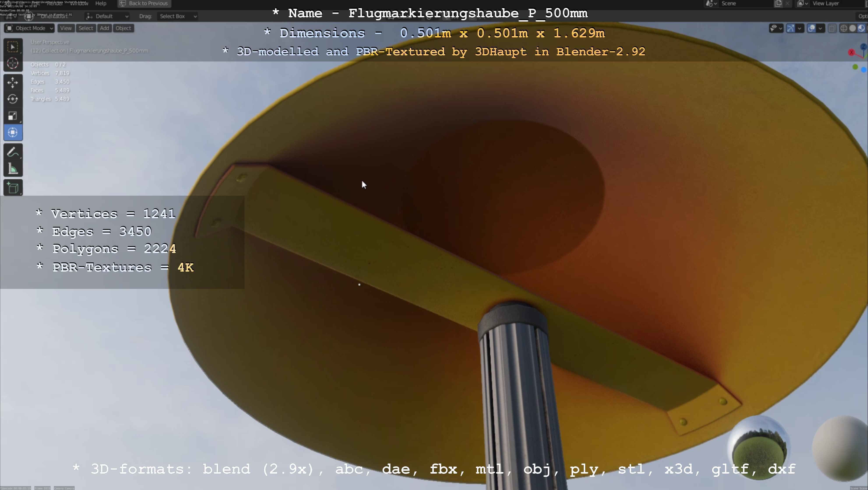The width and height of the screenshot is (868, 490).
Task: Pick the Rotate tool
Action: click(13, 99)
